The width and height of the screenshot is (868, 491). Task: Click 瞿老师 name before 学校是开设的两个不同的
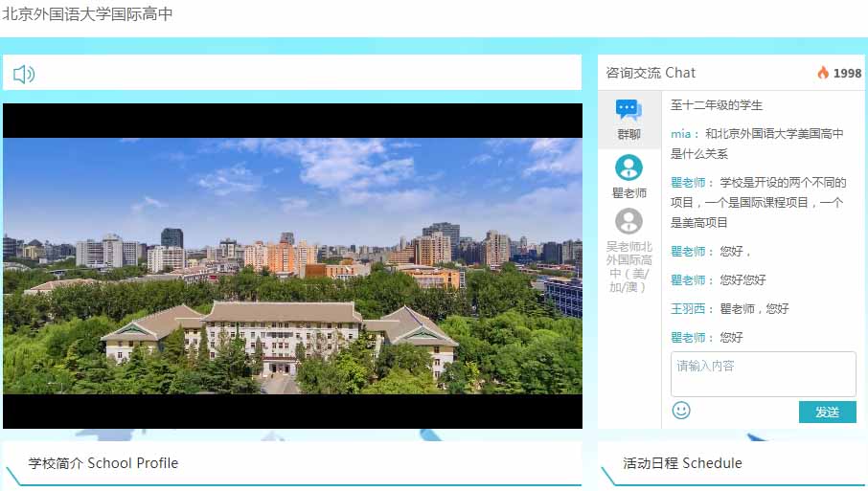(688, 183)
